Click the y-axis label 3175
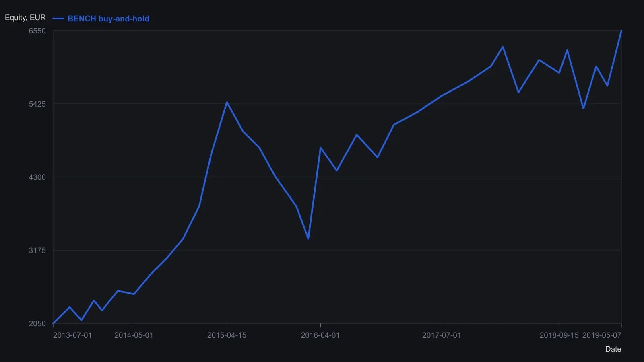 [x=37, y=251]
